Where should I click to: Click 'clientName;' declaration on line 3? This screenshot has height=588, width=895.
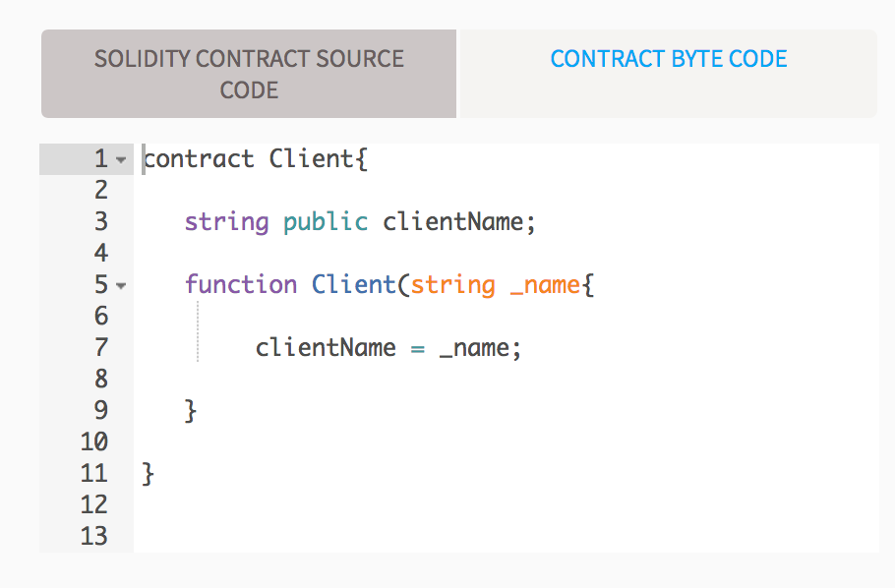point(459,222)
